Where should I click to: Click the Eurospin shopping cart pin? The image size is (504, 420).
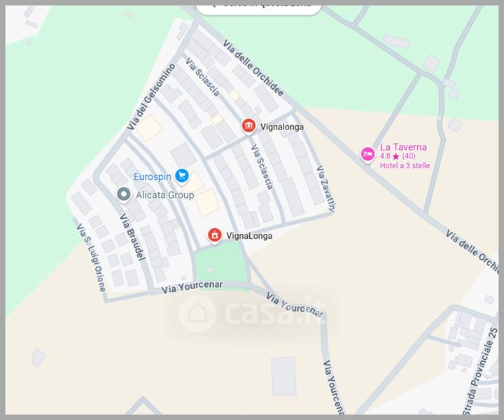coord(182,176)
